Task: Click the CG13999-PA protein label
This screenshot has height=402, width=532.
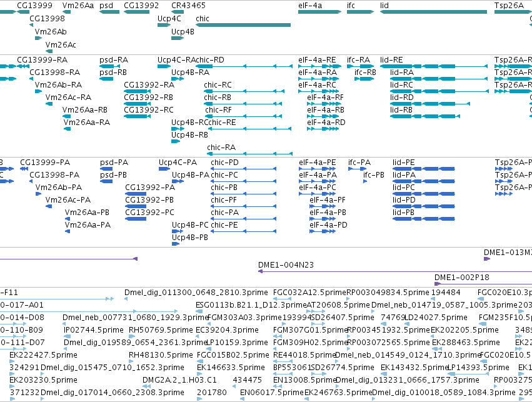Action: coord(45,163)
